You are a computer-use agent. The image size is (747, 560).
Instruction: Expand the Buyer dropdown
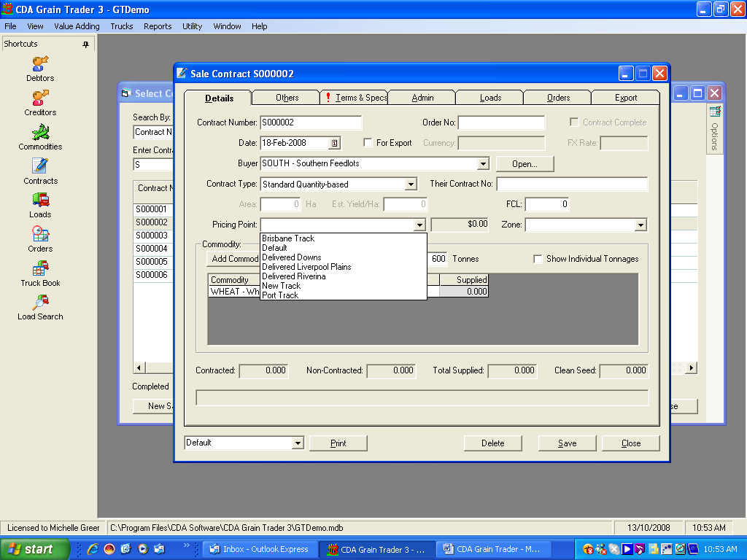(x=483, y=164)
